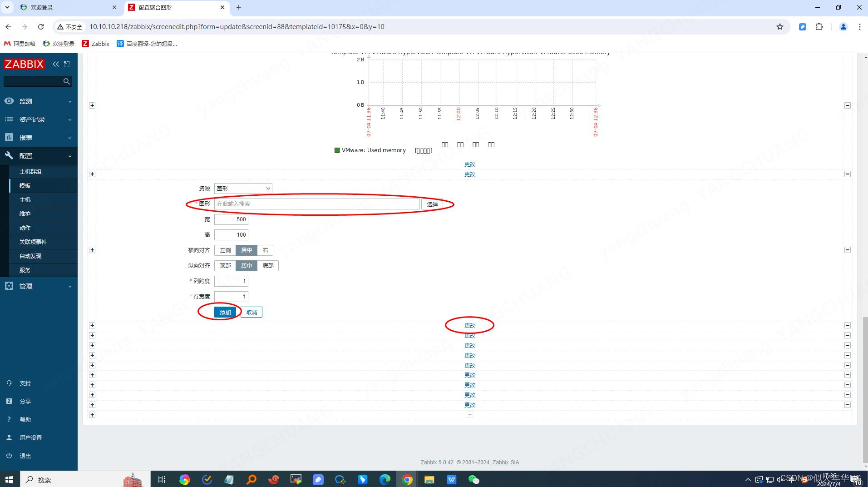Viewport: 868px width, 487px height.
Task: Open a new browser tab with the plus icon
Action: (x=239, y=7)
